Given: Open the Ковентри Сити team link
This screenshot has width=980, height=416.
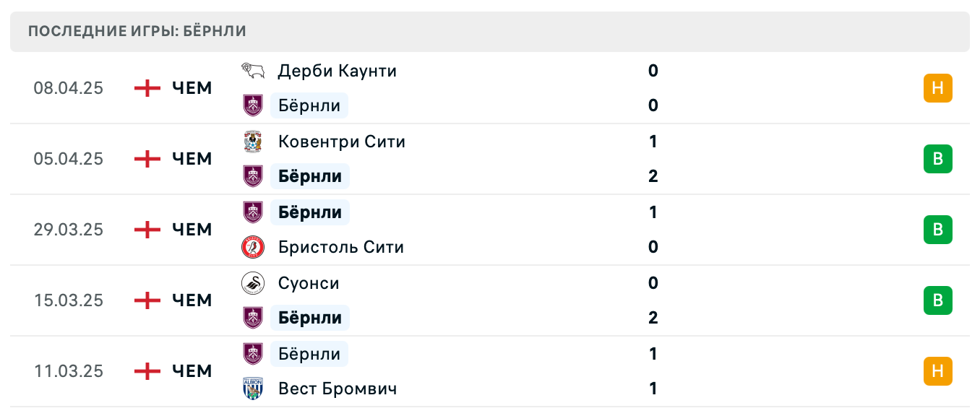Looking at the screenshot, I should [341, 141].
